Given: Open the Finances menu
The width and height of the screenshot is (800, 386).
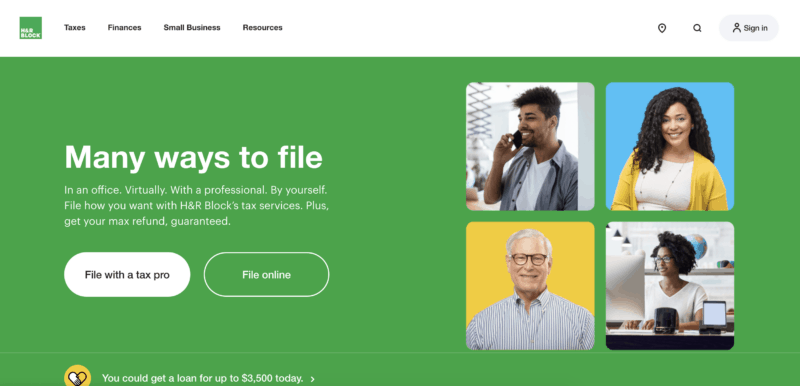Looking at the screenshot, I should click(x=124, y=28).
